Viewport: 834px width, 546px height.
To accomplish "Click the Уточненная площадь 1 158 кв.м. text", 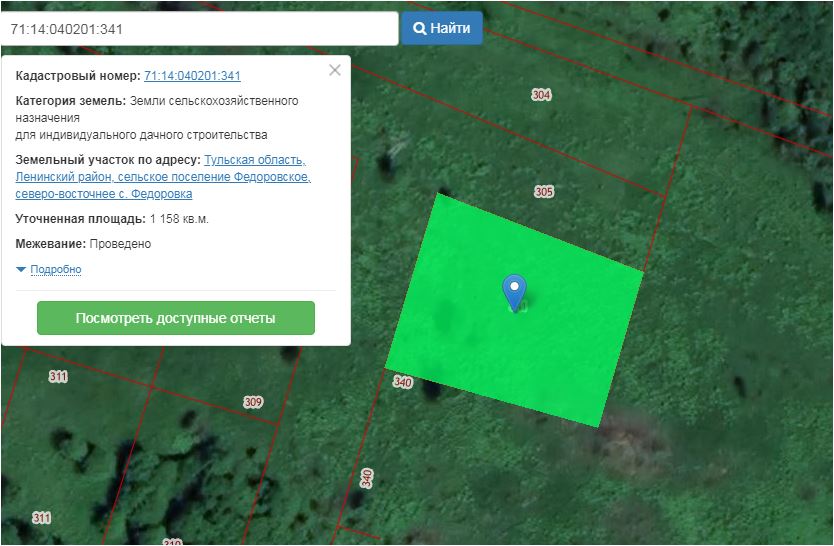I will pos(112,219).
